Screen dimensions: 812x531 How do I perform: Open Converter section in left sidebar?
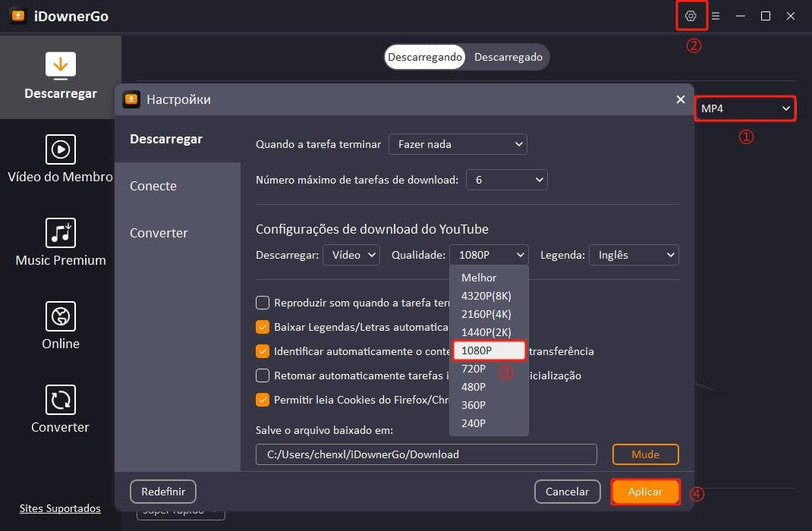pos(61,410)
